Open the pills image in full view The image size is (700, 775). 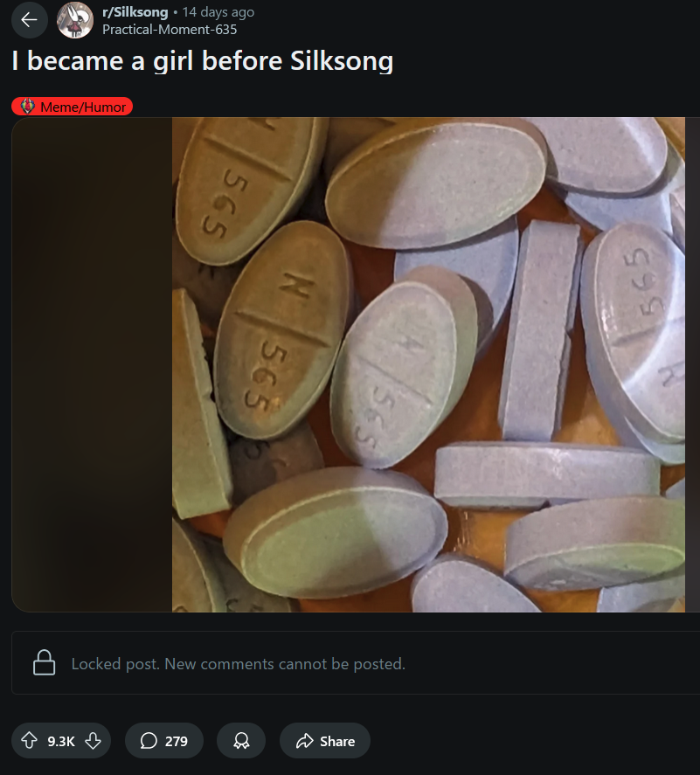[x=428, y=364]
